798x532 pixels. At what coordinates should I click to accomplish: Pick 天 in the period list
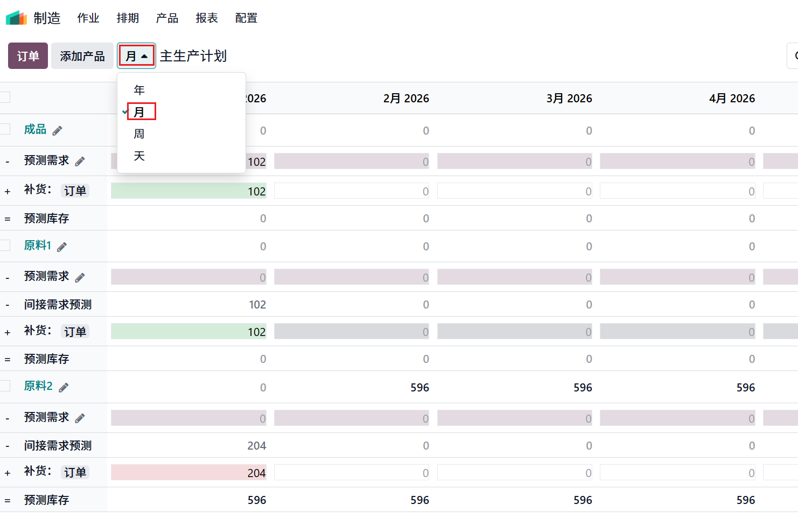(x=139, y=156)
